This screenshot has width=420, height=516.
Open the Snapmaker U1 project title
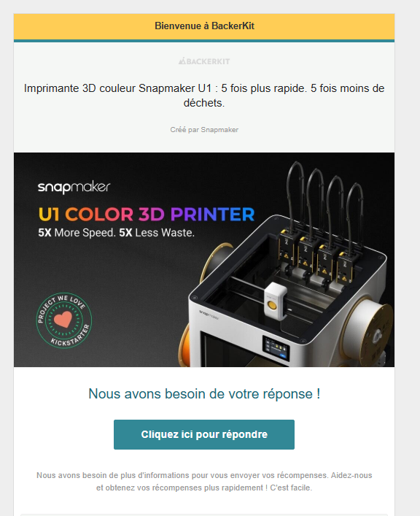point(204,96)
